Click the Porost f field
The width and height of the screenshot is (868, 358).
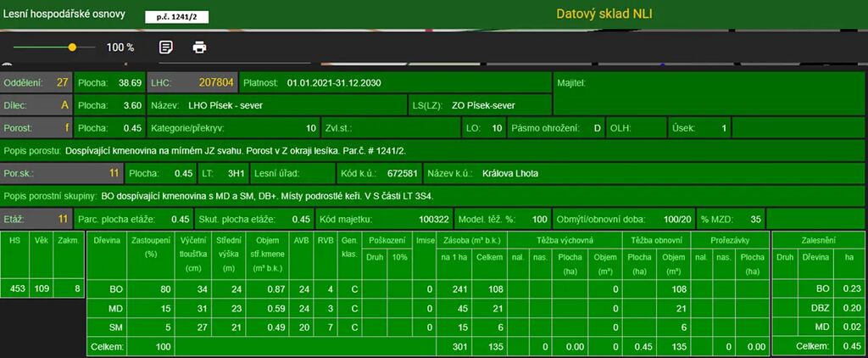point(36,128)
